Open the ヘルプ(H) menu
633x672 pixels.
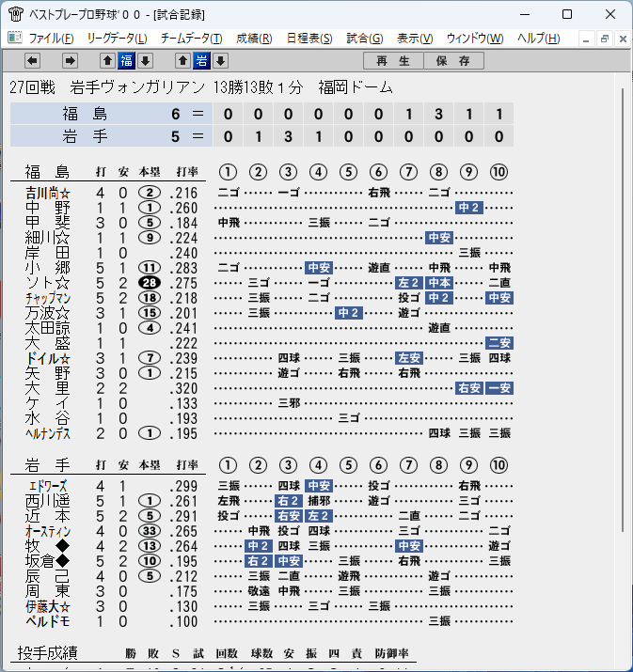[538, 39]
